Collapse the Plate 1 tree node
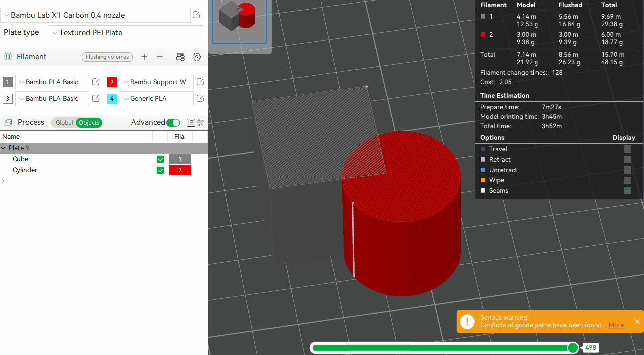 pyautogui.click(x=3, y=148)
